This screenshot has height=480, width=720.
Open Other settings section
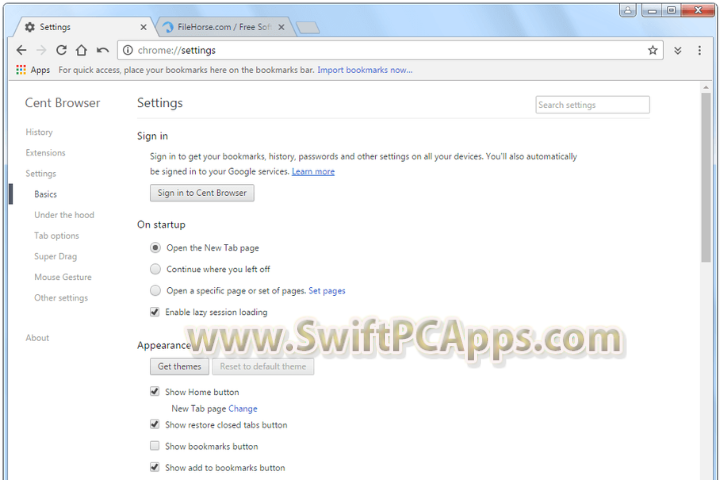tap(61, 298)
